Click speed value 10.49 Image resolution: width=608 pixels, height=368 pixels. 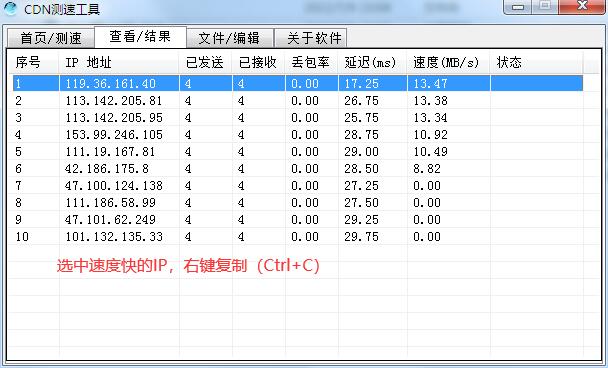[430, 152]
